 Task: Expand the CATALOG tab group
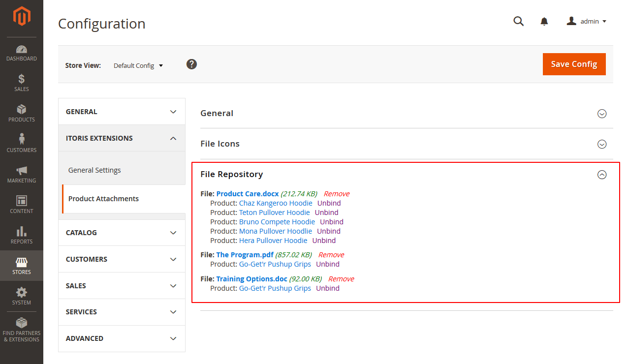coord(122,233)
